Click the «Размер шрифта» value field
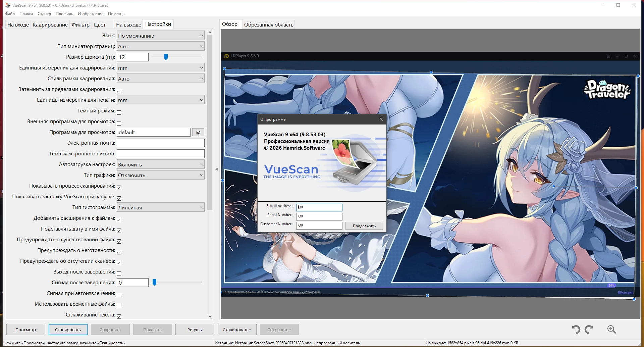This screenshot has width=644, height=347. pyautogui.click(x=133, y=57)
